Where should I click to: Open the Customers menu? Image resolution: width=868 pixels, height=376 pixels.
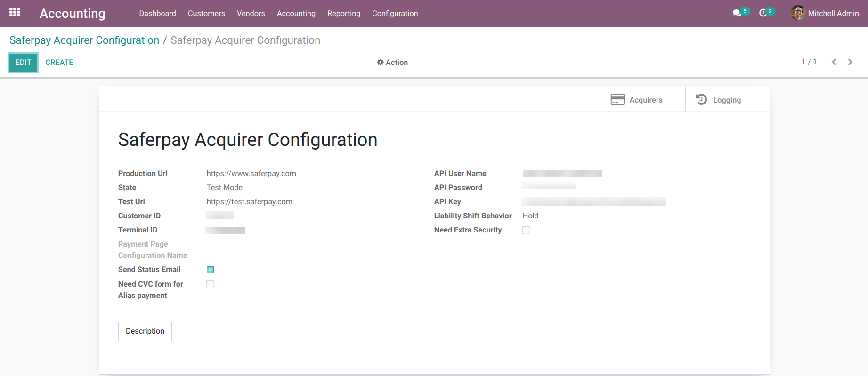coord(206,13)
